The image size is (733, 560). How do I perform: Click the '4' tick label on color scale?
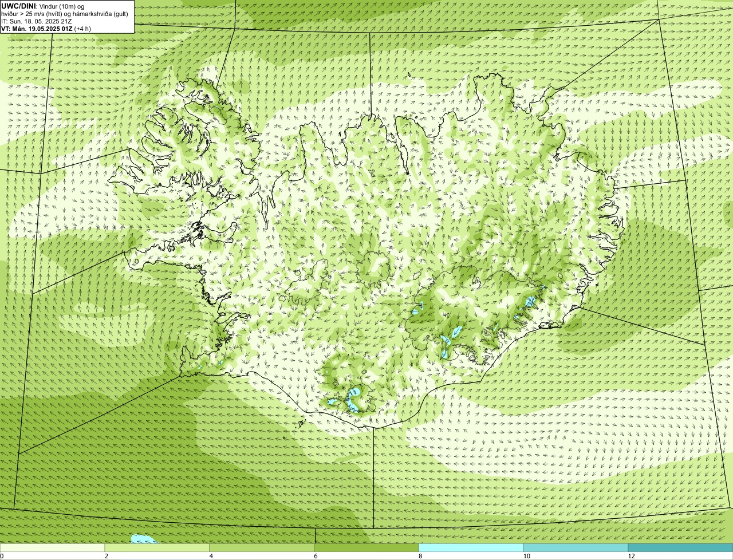(211, 556)
